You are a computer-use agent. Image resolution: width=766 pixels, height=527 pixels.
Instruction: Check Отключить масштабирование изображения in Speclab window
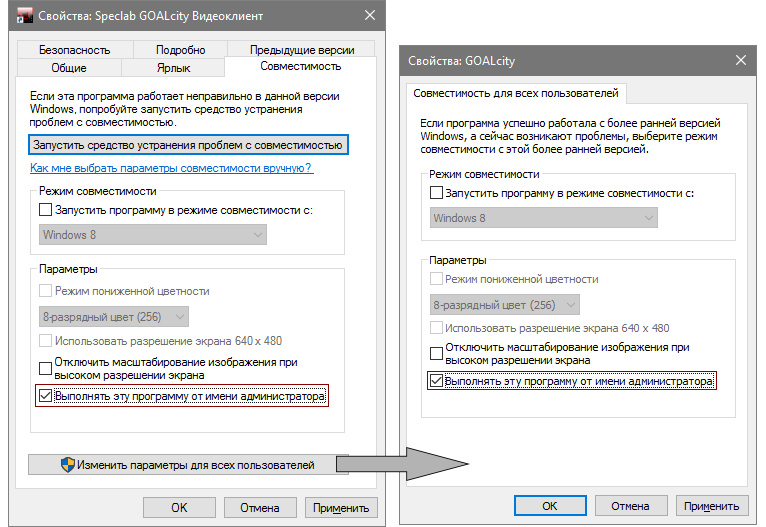[45, 368]
